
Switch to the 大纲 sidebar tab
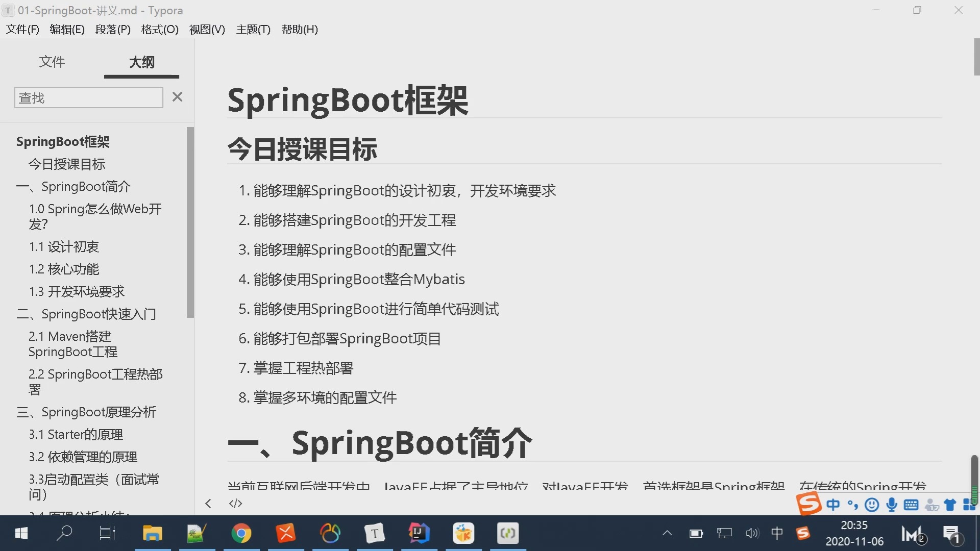[x=141, y=62]
